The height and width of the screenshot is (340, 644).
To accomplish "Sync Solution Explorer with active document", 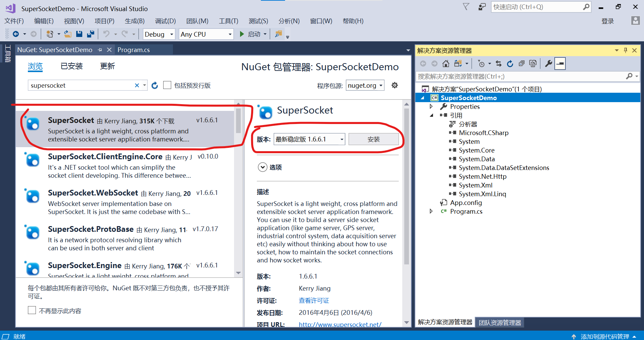I will point(498,63).
